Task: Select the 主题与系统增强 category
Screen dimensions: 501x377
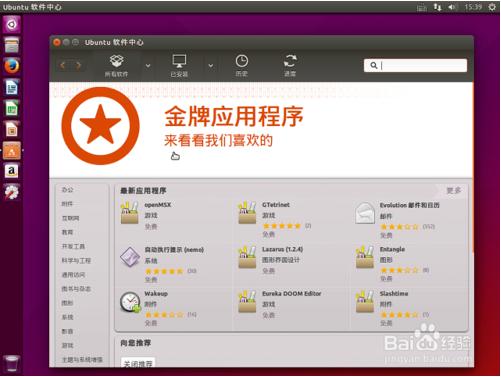Action: point(82,360)
